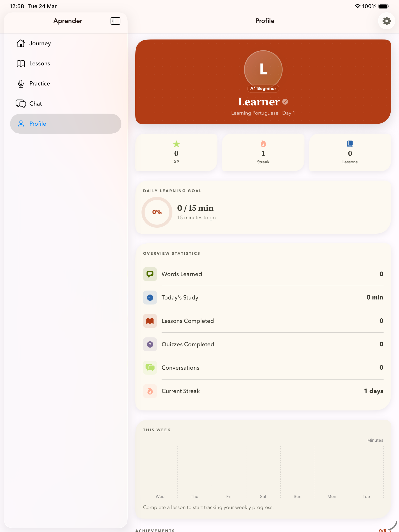Tap the Aprender sidebar title
Screen dimensions: 399x532
tap(68, 21)
